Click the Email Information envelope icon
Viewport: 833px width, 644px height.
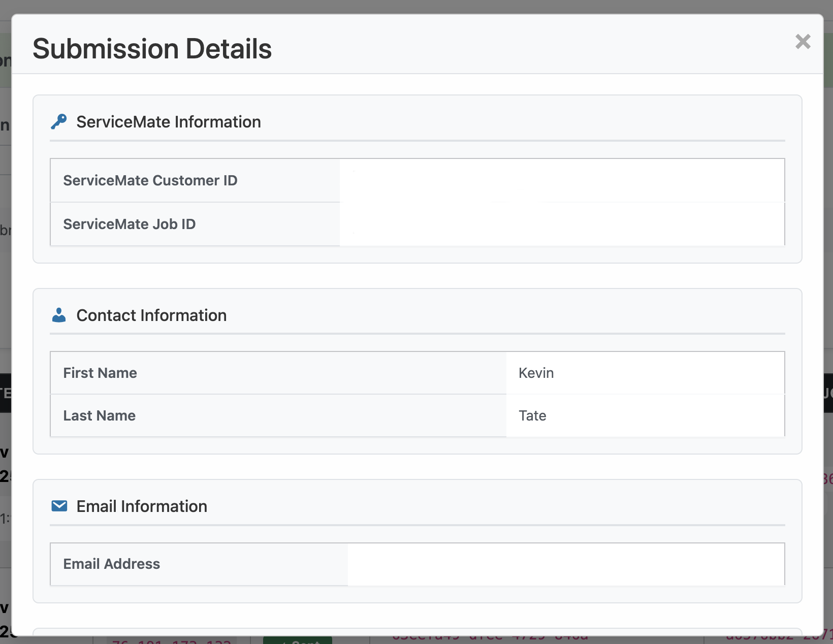pos(59,506)
